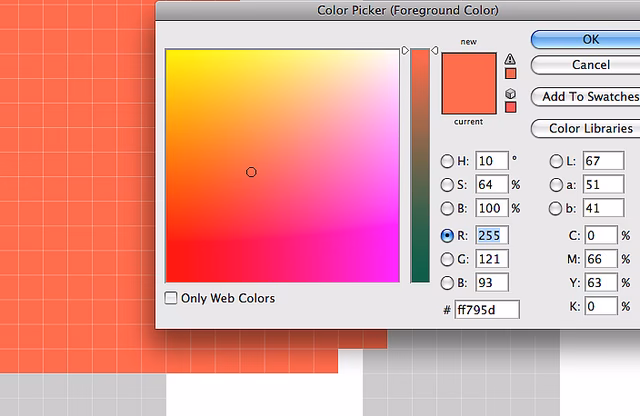Click the hex field ff795d
Viewport: 640px width, 416px height.
click(x=487, y=310)
